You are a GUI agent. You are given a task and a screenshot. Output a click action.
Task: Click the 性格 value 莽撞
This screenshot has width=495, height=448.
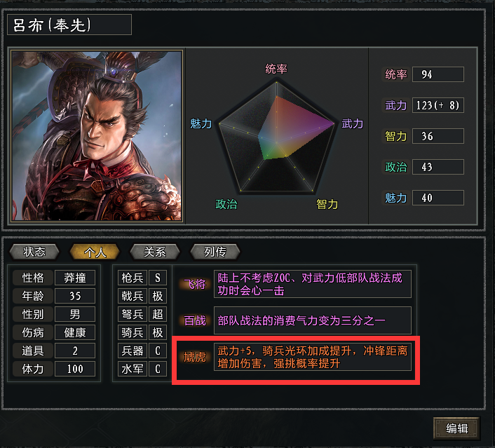coord(75,278)
